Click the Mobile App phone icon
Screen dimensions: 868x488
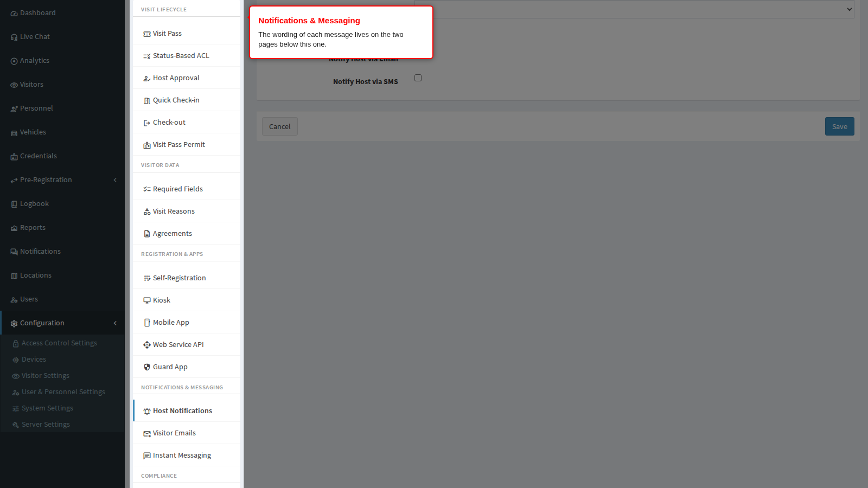[x=147, y=323]
